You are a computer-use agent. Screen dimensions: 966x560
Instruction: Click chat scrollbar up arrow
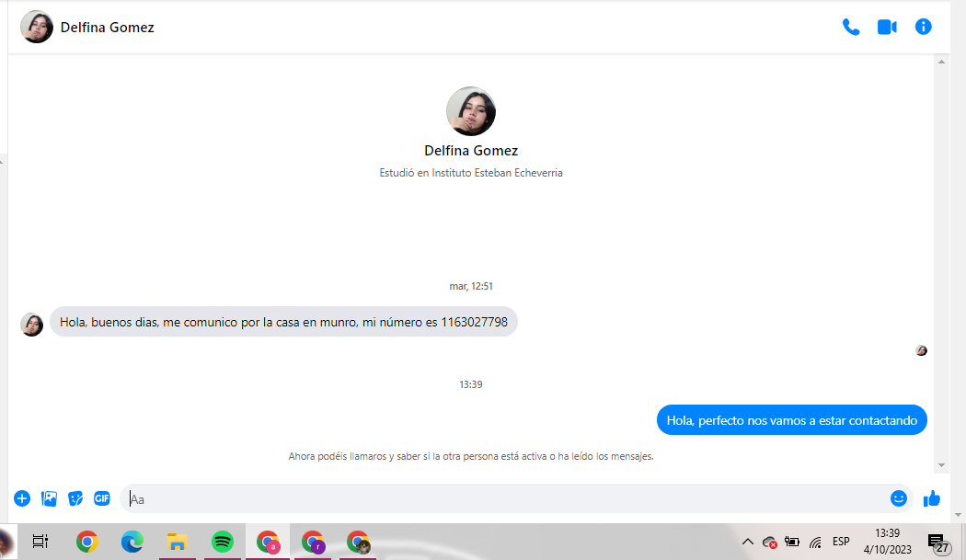tap(941, 62)
